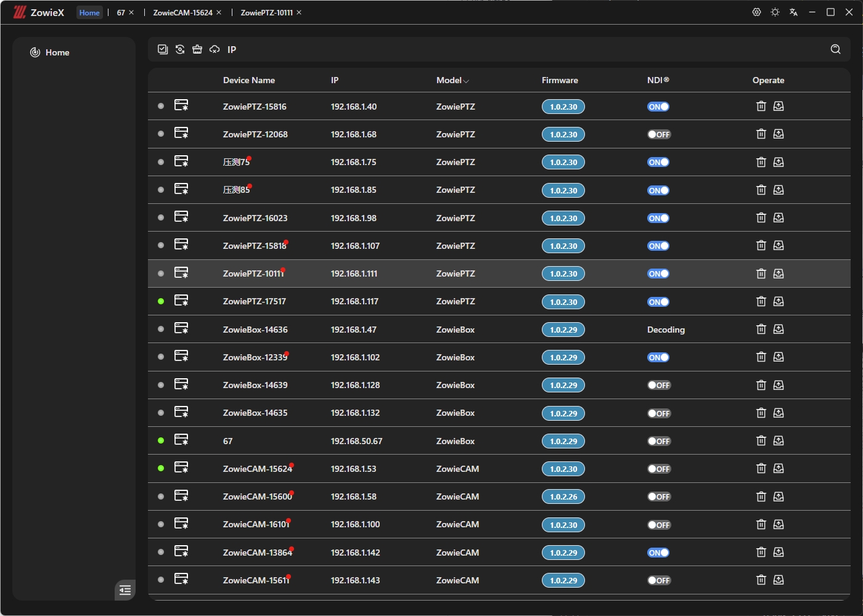
Task: Expand the Model column filter dropdown
Action: point(466,81)
